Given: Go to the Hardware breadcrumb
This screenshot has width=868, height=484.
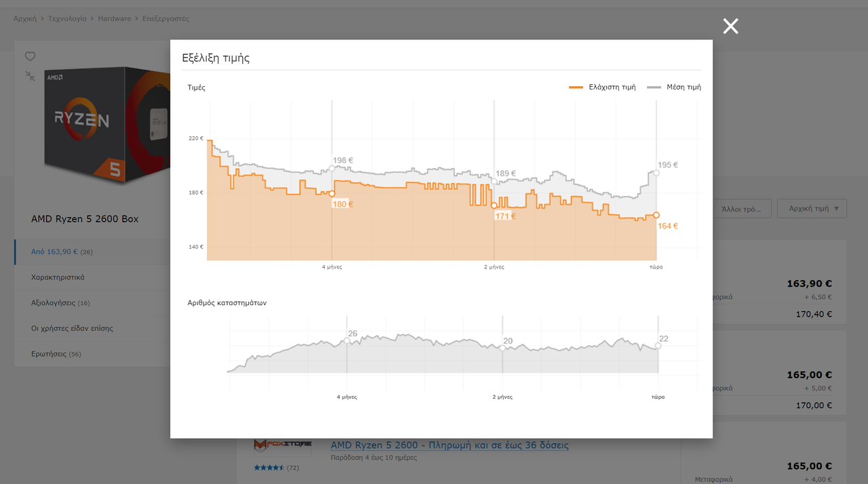Looking at the screenshot, I should [x=114, y=18].
